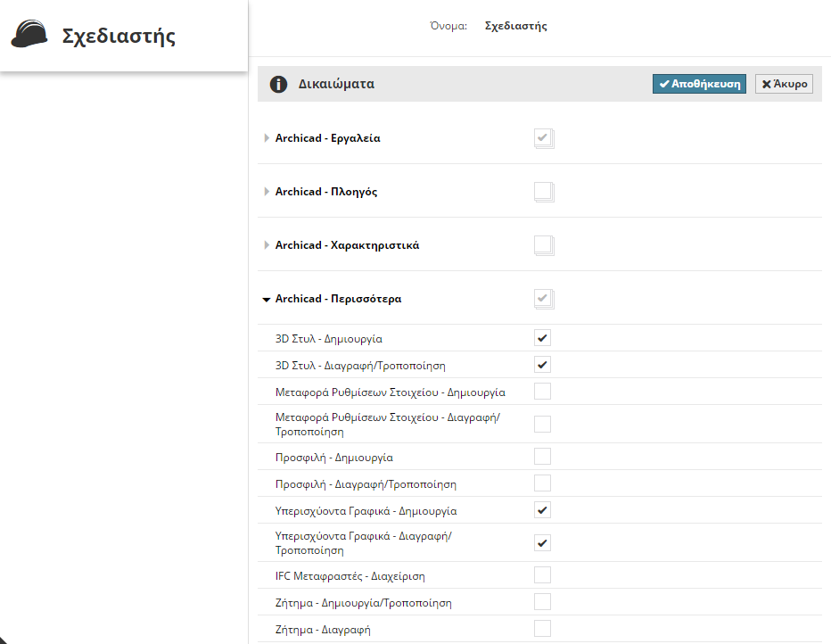Check the Ζήτημα - Διαγραφή box
This screenshot has height=644, width=831.
542,629
